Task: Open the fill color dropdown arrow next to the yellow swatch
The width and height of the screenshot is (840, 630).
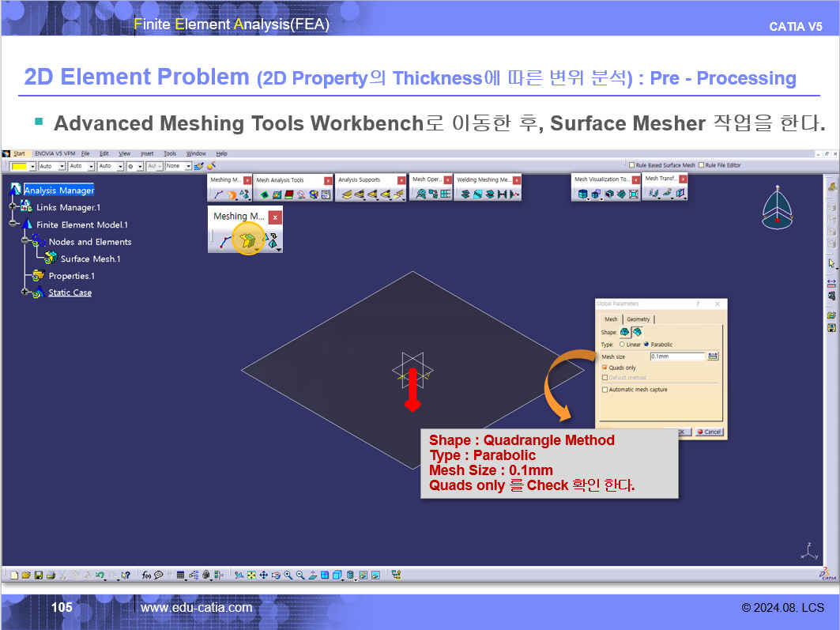Action: 32,166
